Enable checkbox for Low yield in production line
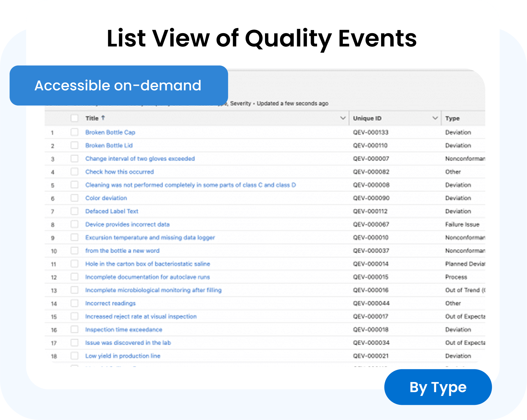The image size is (527, 420). coord(74,355)
